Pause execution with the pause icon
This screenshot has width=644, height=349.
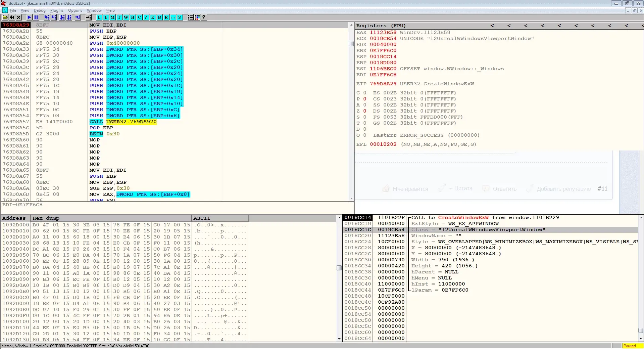[36, 17]
